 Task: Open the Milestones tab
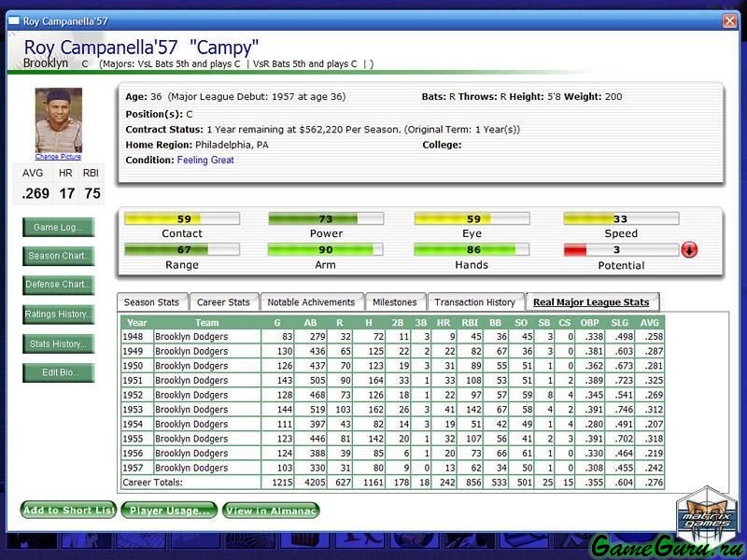(x=395, y=302)
